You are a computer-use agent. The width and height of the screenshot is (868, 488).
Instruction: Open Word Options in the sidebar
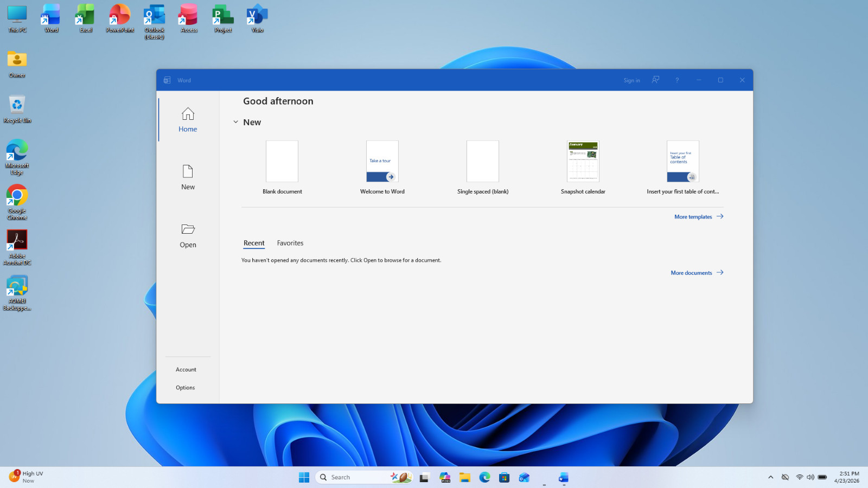click(186, 388)
